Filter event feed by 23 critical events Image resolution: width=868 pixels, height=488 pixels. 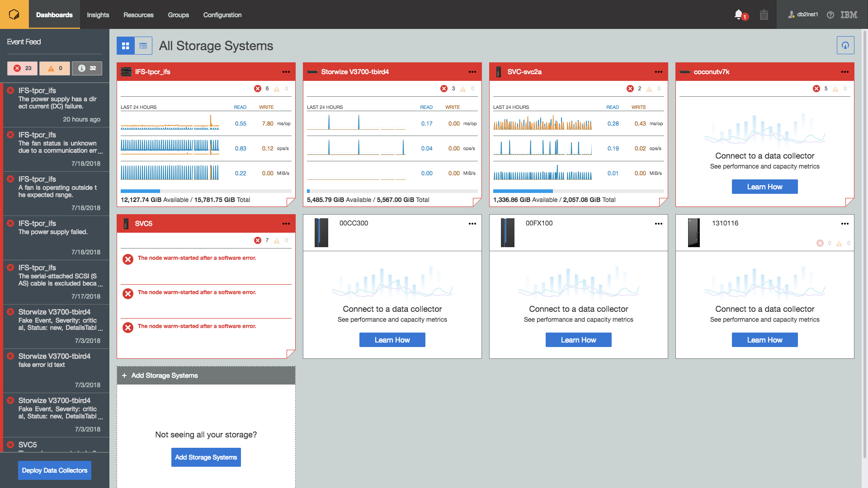(x=22, y=68)
